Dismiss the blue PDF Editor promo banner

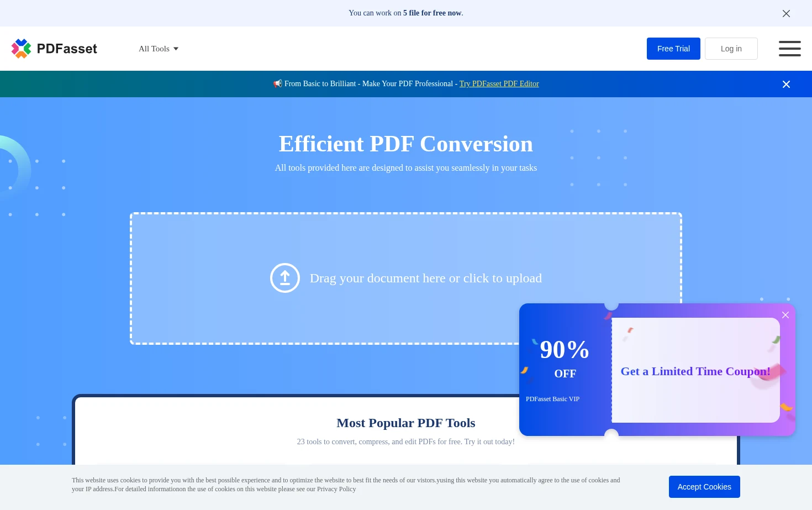coord(786,84)
